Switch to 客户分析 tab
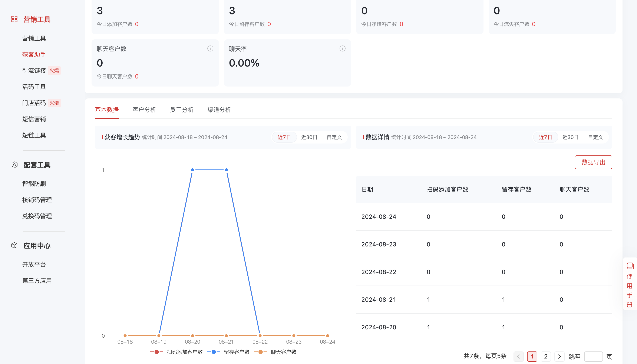 coord(144,110)
